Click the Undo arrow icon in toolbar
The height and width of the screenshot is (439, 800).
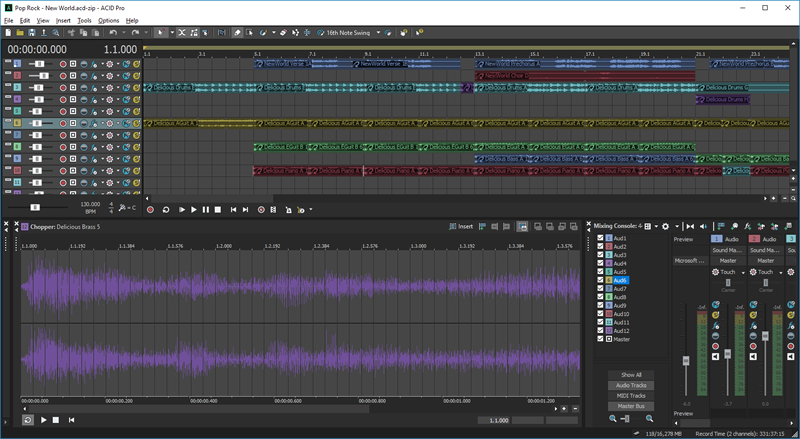tap(113, 33)
